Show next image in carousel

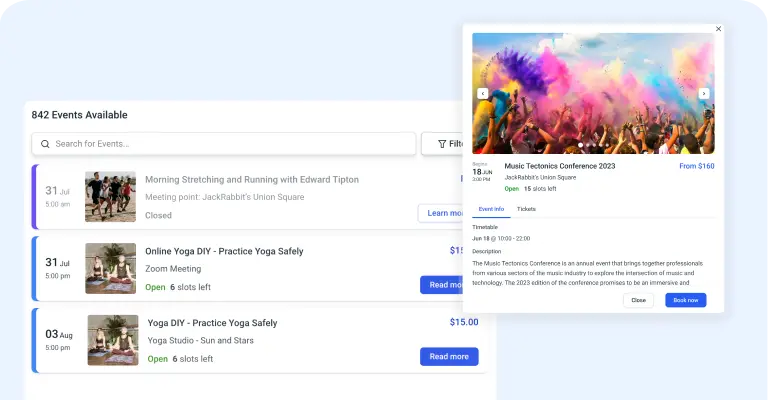click(x=704, y=94)
